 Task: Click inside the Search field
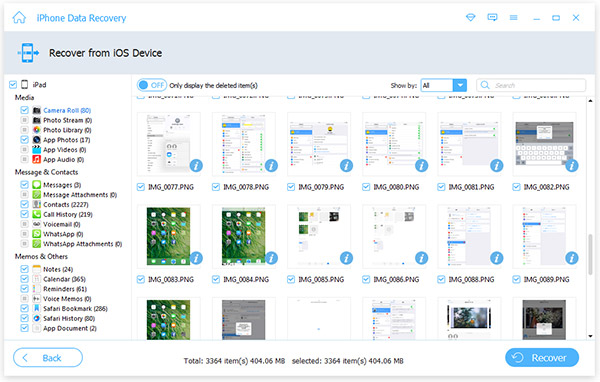click(x=531, y=85)
